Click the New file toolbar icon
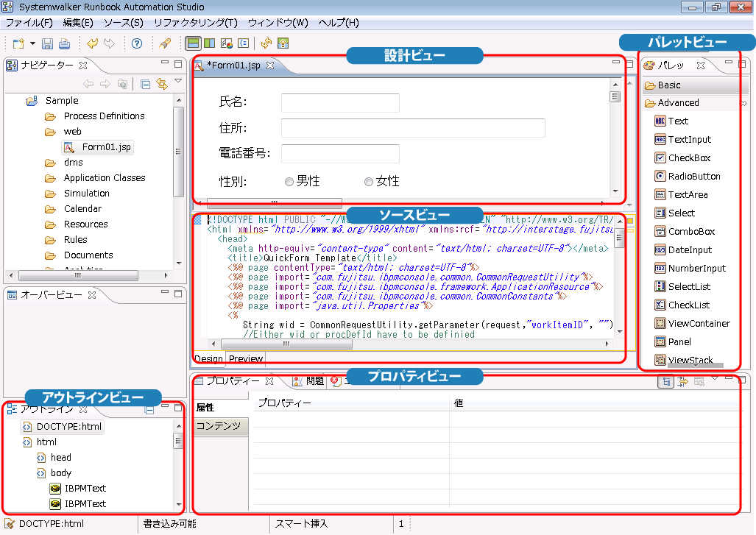Screen dimensions: 756x535 (18, 44)
